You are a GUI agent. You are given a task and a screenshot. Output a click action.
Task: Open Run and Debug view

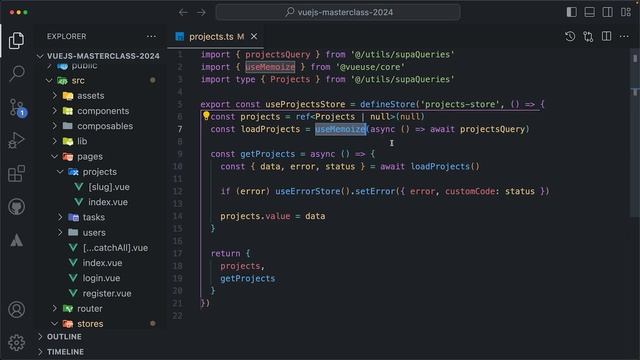16,140
